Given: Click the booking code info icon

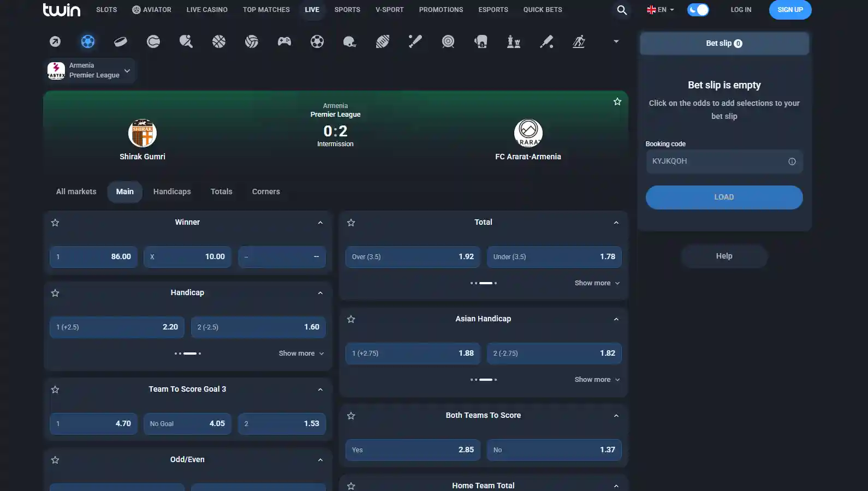Looking at the screenshot, I should pyautogui.click(x=792, y=161).
